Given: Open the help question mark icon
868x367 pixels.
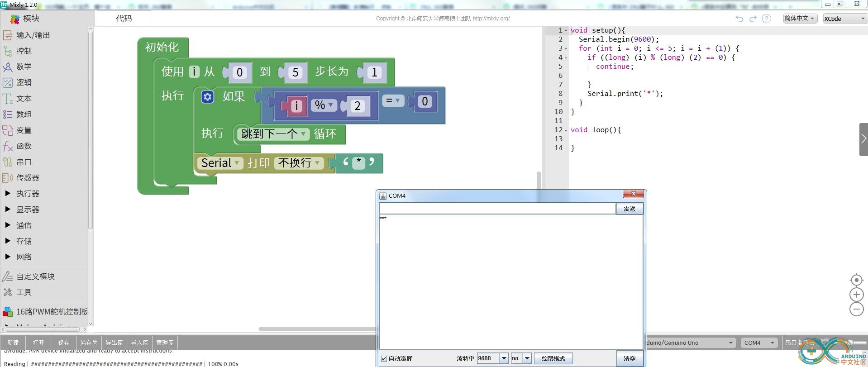Looking at the screenshot, I should [767, 19].
